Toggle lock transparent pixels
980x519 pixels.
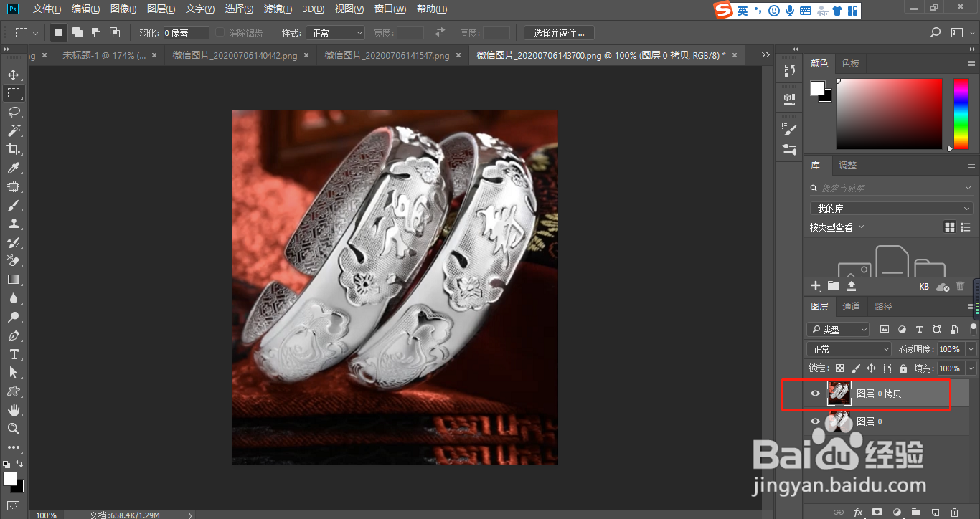[839, 368]
